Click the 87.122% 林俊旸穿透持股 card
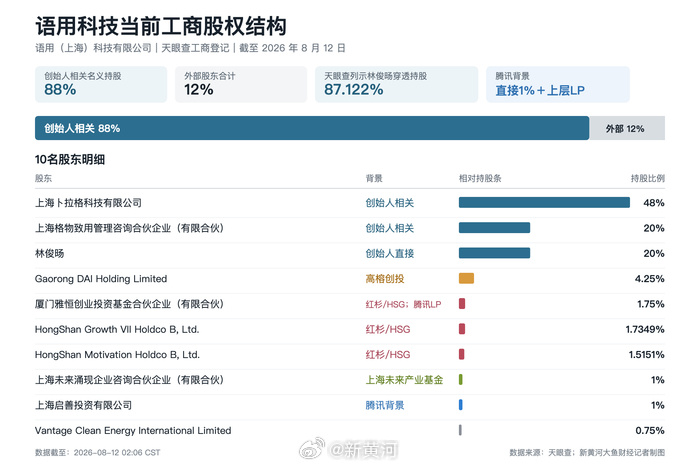The image size is (700, 467). [396, 84]
